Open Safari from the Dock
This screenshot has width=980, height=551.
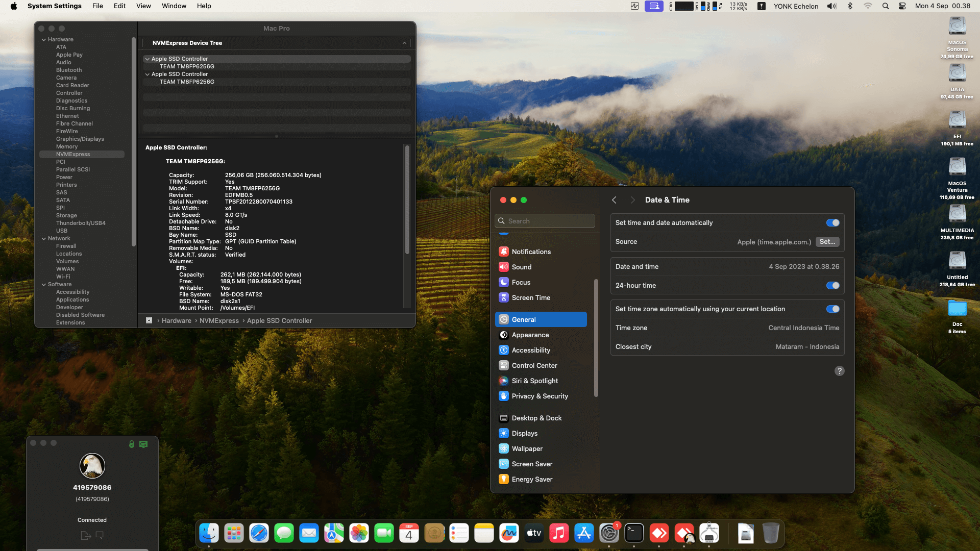click(x=259, y=534)
